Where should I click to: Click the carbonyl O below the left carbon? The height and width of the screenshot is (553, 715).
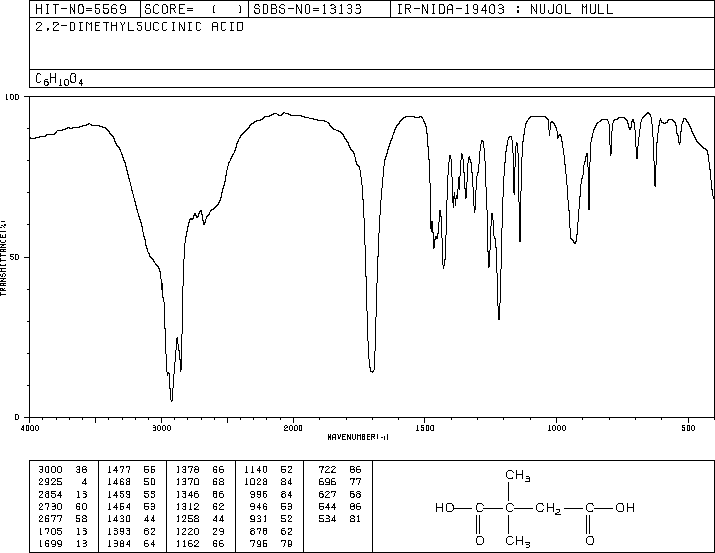479,541
